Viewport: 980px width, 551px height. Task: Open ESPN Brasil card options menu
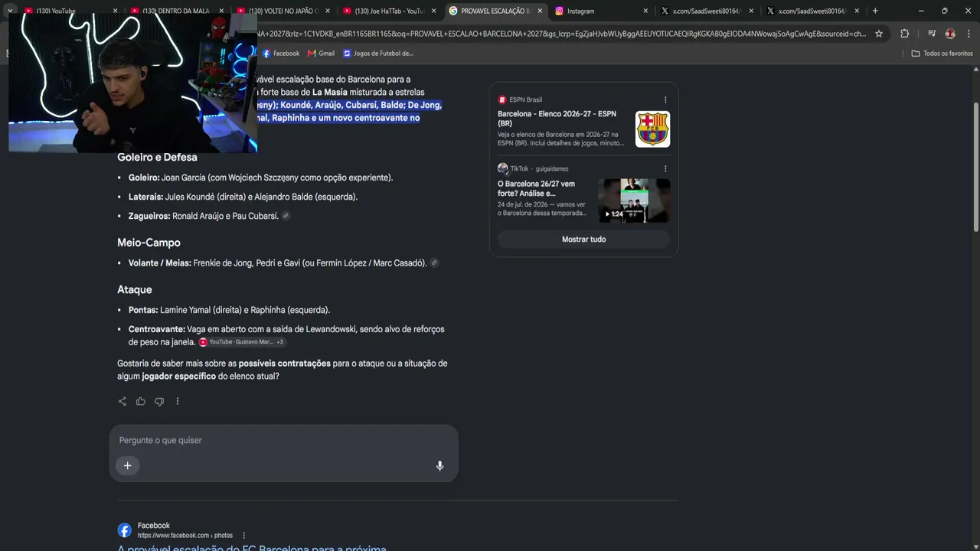click(665, 99)
